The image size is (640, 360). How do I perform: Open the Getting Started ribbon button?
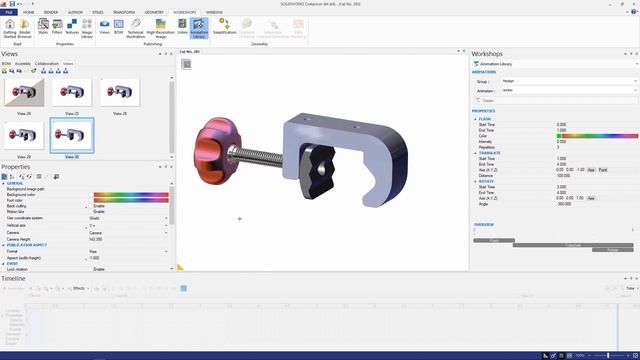[x=9, y=29]
